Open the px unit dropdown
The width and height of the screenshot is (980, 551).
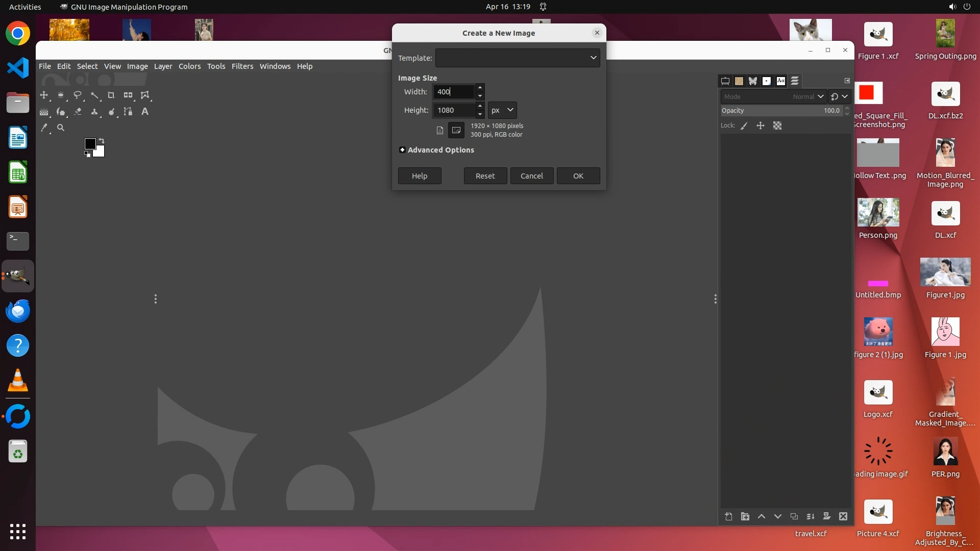pos(502,110)
